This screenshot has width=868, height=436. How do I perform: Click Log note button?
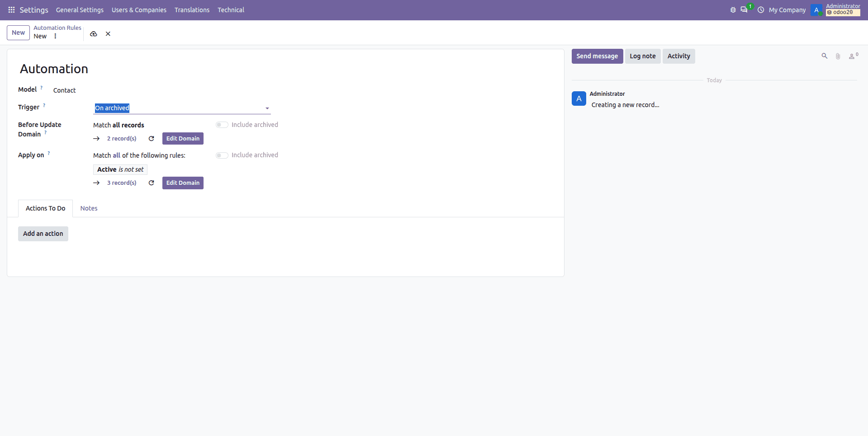click(x=643, y=56)
